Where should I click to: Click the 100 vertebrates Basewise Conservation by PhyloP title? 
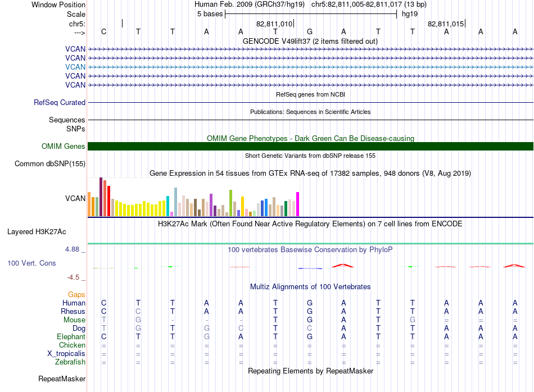click(x=310, y=249)
